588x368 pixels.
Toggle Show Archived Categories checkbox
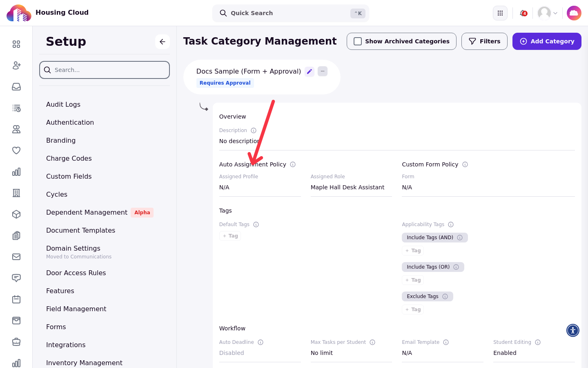[358, 41]
